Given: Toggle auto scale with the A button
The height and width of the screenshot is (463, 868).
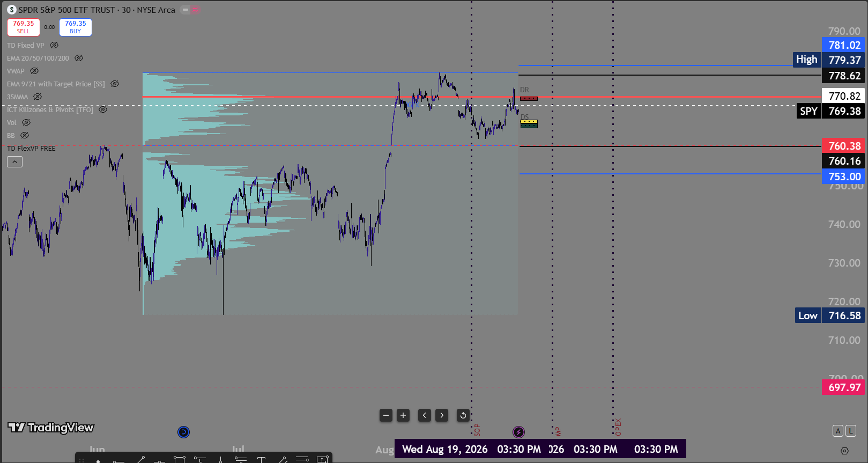Looking at the screenshot, I should [838, 430].
